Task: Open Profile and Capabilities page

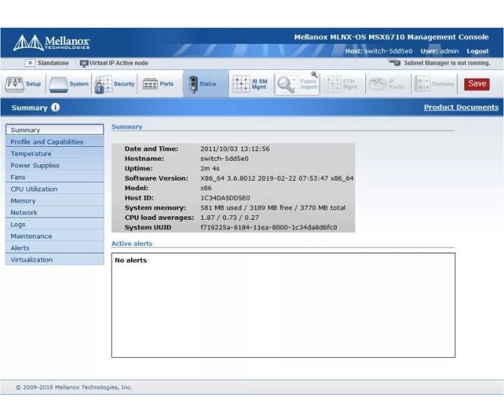Action: tap(55, 141)
